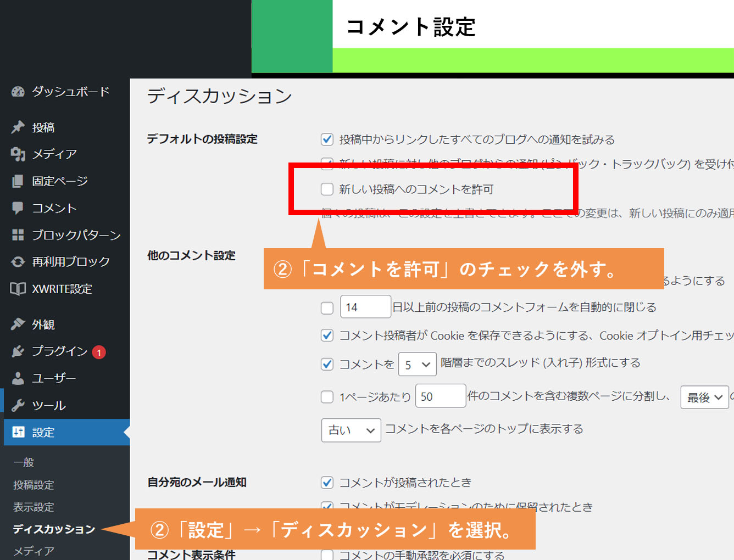Toggle コメントの手動承認を必須にする checkbox
The width and height of the screenshot is (734, 560).
coord(327,555)
